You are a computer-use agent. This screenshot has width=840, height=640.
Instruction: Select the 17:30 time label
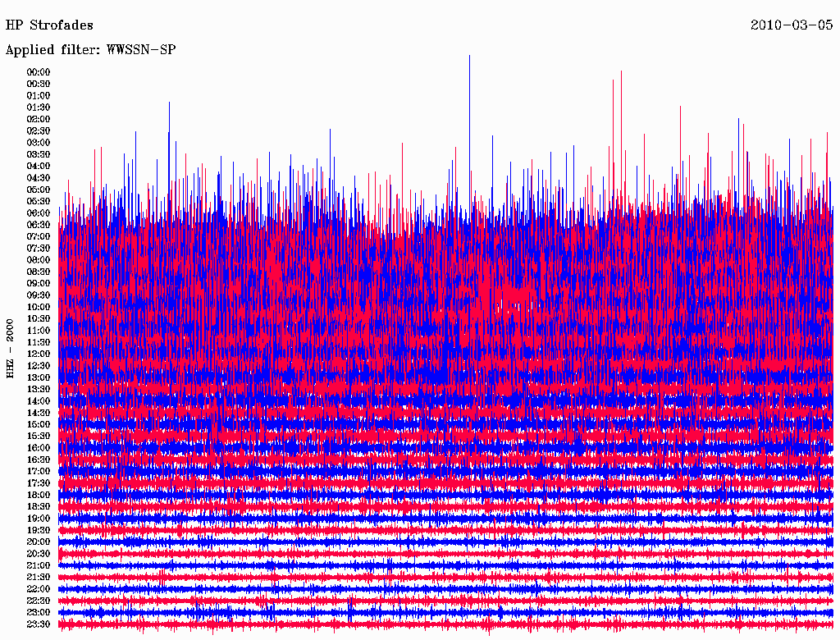tap(39, 483)
